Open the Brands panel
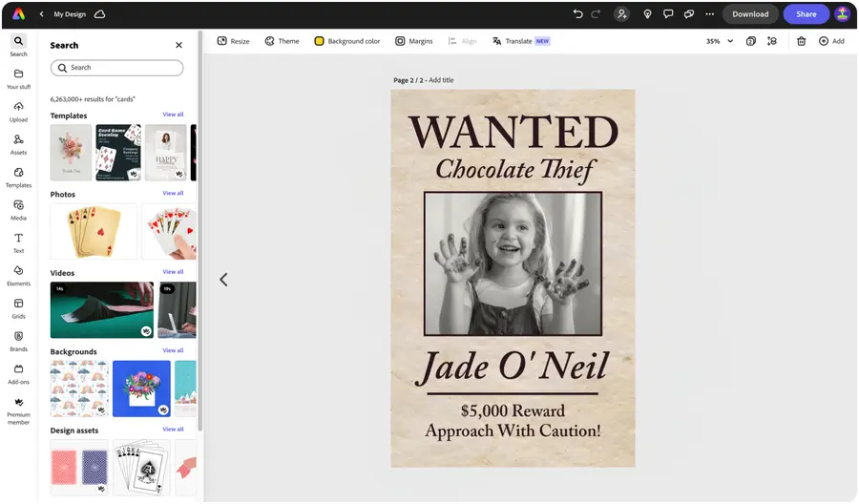The height and width of the screenshot is (504, 859). tap(18, 340)
